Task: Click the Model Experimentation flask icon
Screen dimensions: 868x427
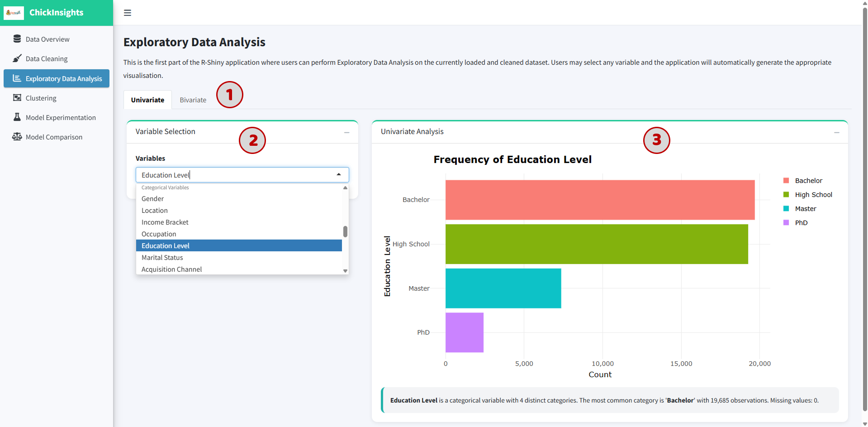Action: coord(17,117)
